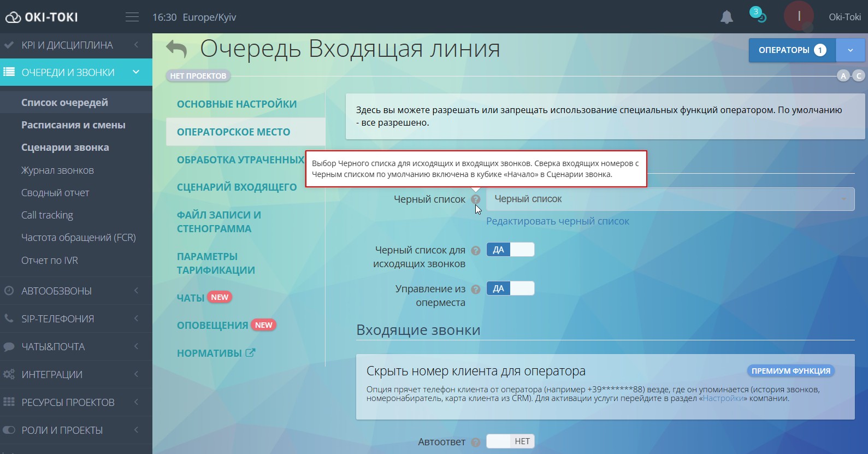
Task: Open the ОПОВЕЩЕНИЯ settings tab
Action: (x=212, y=325)
